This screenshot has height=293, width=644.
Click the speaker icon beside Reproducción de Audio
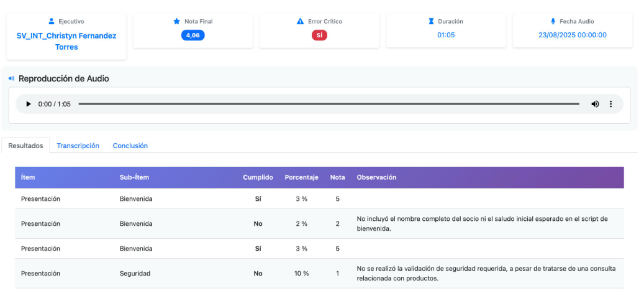pyautogui.click(x=11, y=78)
